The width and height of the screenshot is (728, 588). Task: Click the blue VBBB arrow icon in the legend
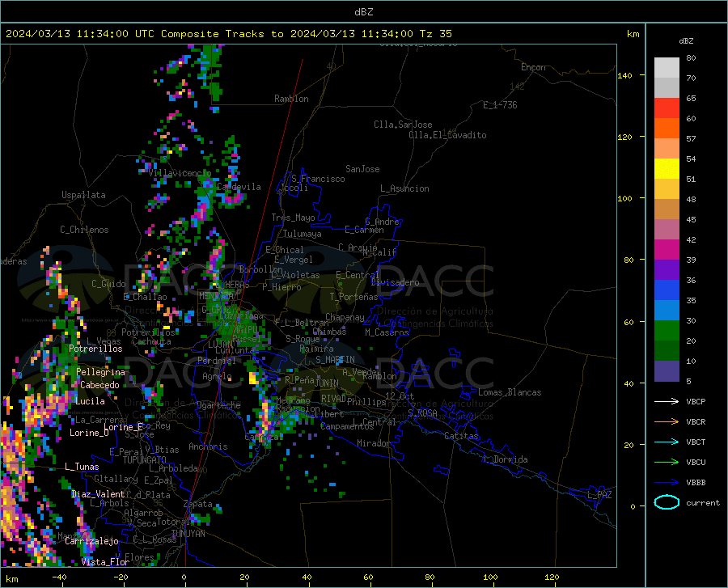(667, 482)
